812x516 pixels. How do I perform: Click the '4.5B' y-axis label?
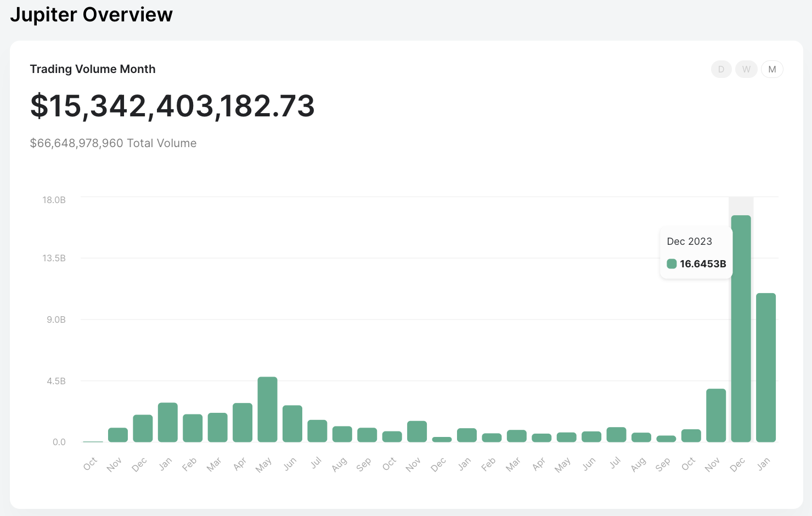[56, 381]
